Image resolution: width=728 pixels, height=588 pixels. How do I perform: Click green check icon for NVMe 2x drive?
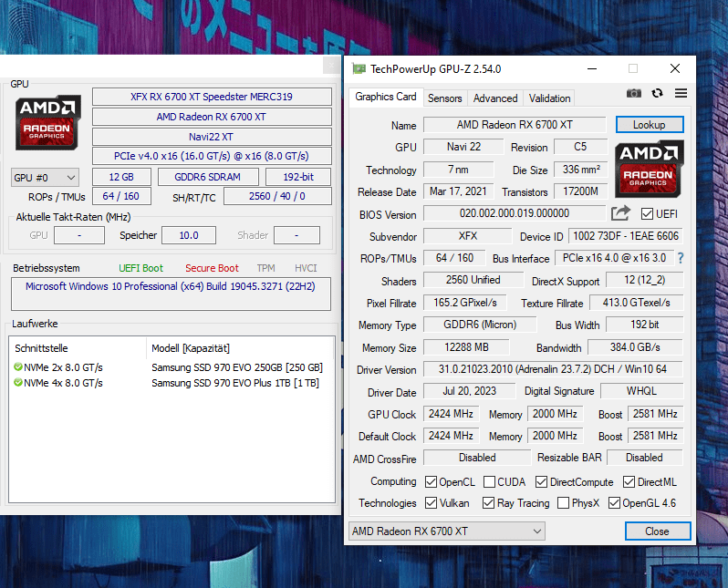(x=18, y=367)
